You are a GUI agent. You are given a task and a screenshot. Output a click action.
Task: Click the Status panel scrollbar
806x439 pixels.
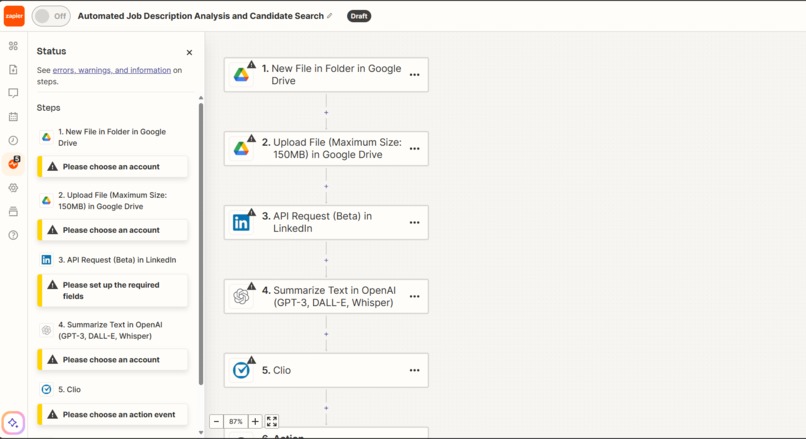click(201, 244)
